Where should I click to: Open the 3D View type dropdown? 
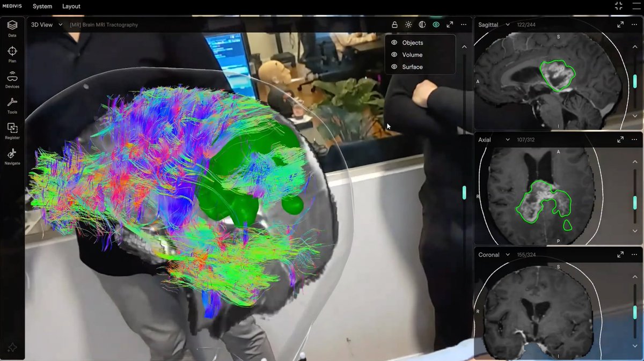pos(47,25)
